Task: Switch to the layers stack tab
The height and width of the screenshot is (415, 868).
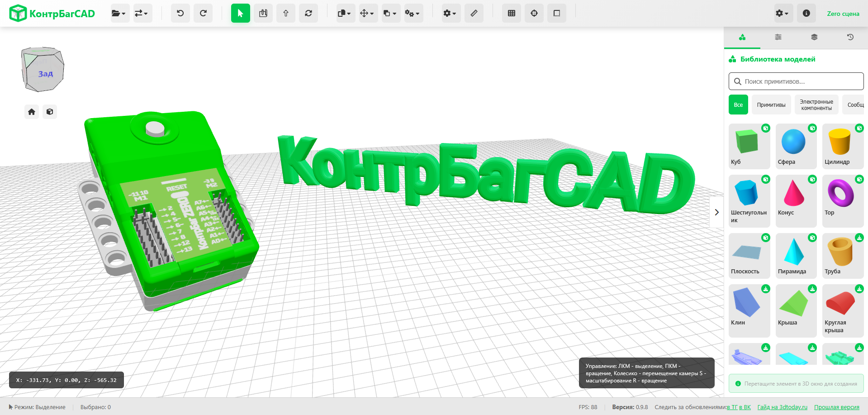Action: pos(814,37)
